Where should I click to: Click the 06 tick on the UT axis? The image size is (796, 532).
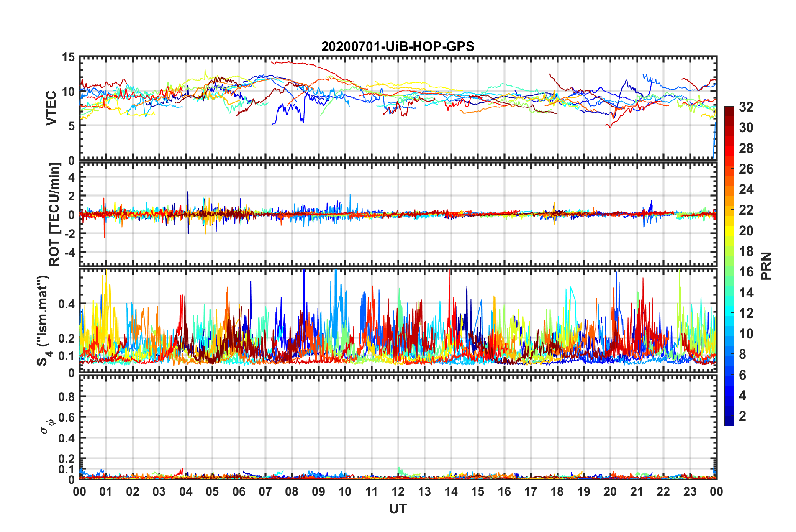tap(239, 491)
